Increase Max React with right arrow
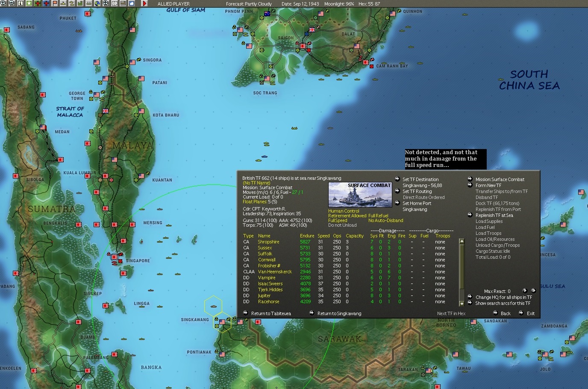 [533, 291]
